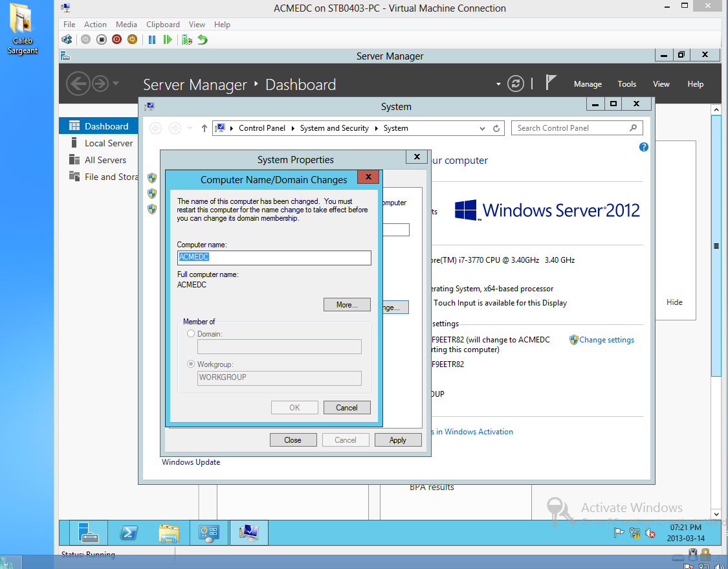The width and height of the screenshot is (728, 569).
Task: Click the red Shut Down VM icon
Action: click(117, 39)
